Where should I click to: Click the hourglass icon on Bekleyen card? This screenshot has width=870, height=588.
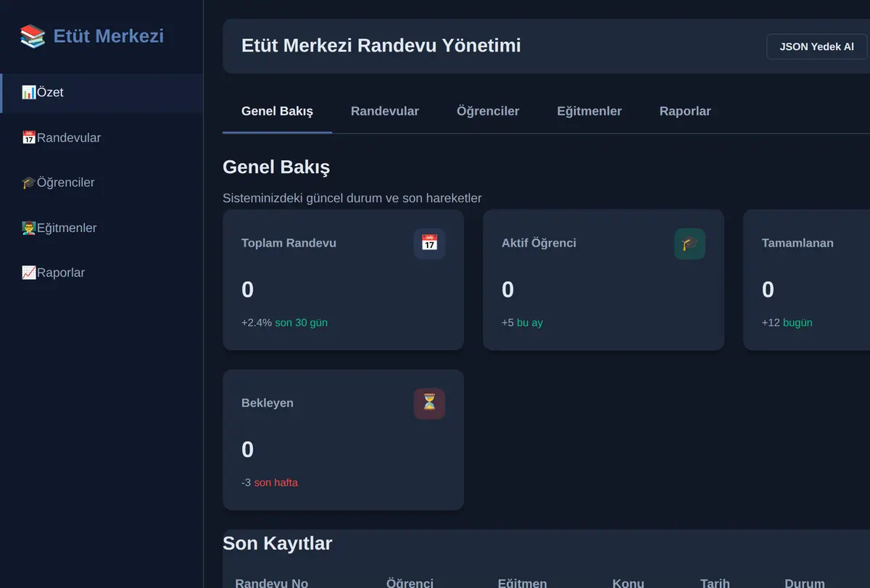coord(429,404)
